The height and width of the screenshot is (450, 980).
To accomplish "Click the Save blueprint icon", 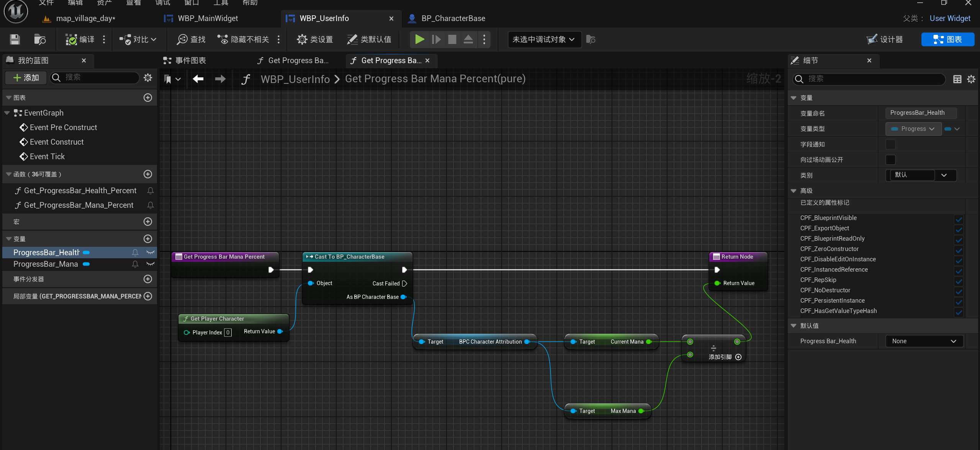I will click(x=15, y=39).
